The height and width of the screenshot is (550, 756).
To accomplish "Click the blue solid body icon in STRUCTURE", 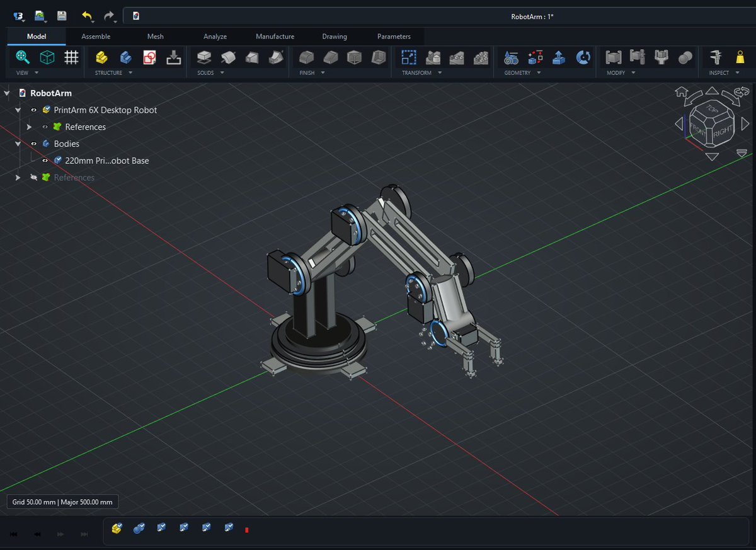I will (x=125, y=57).
